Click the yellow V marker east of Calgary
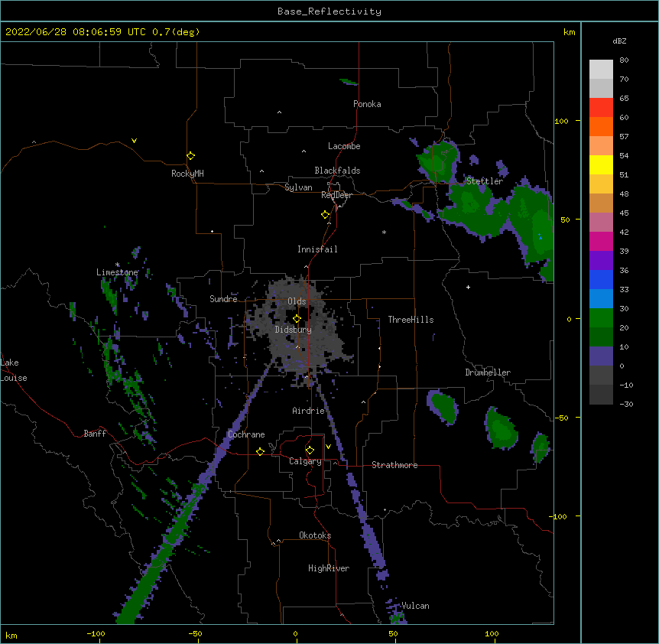659x644 pixels. (x=328, y=447)
